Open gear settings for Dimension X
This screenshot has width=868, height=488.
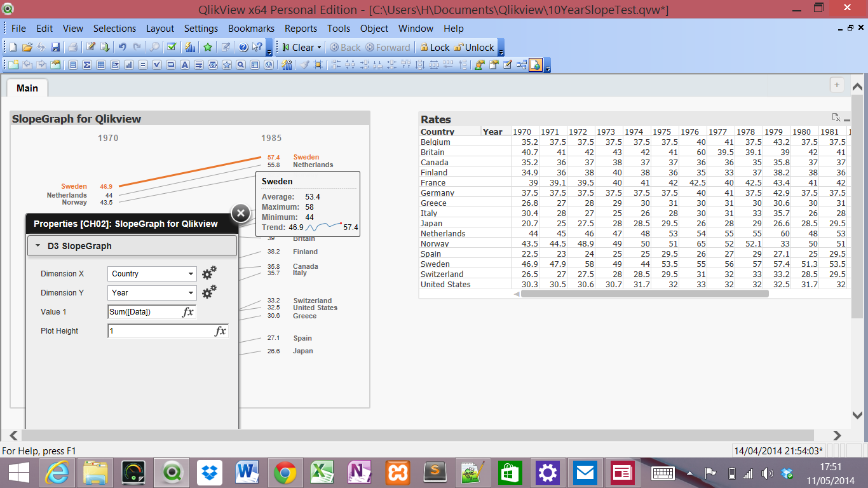point(209,273)
